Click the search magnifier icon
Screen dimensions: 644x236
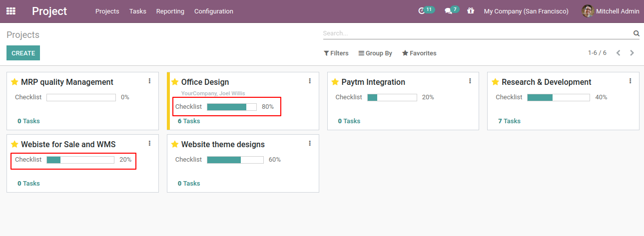pos(636,33)
